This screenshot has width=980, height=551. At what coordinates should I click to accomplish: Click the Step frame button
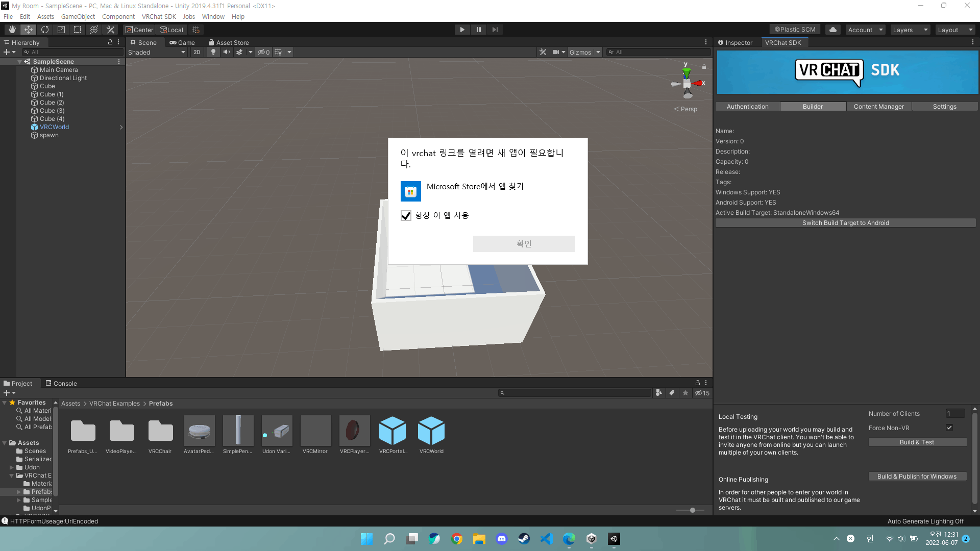[x=495, y=30]
